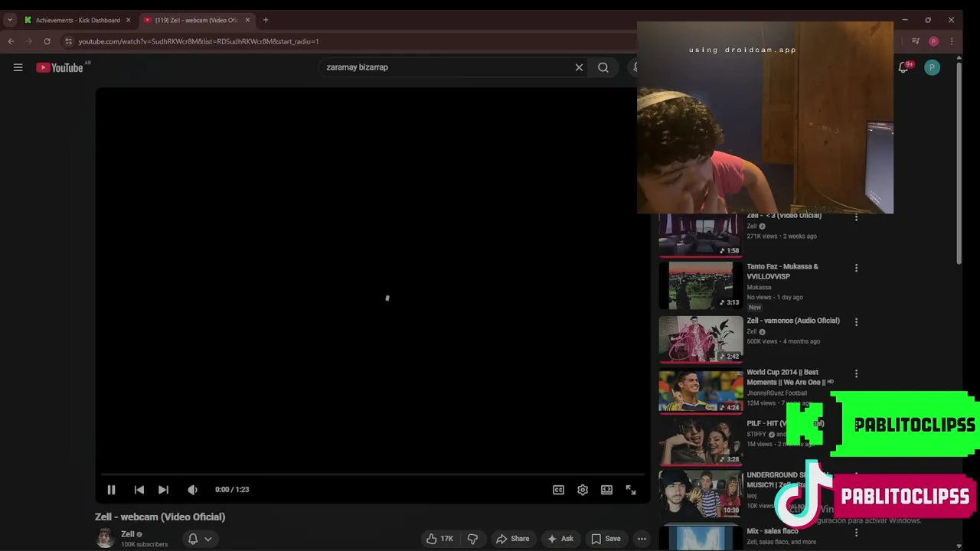Share the video
Viewport: 980px width, 551px height.
[512, 539]
